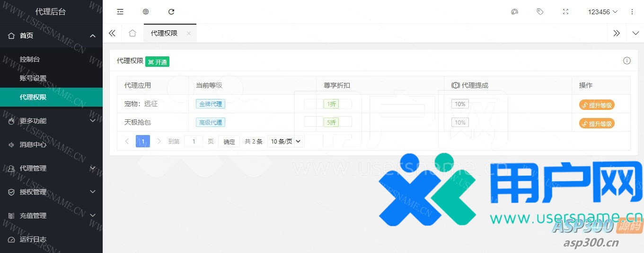Open the vertical three-dot more menu
Screen dimensions: 644x253
click(x=632, y=12)
